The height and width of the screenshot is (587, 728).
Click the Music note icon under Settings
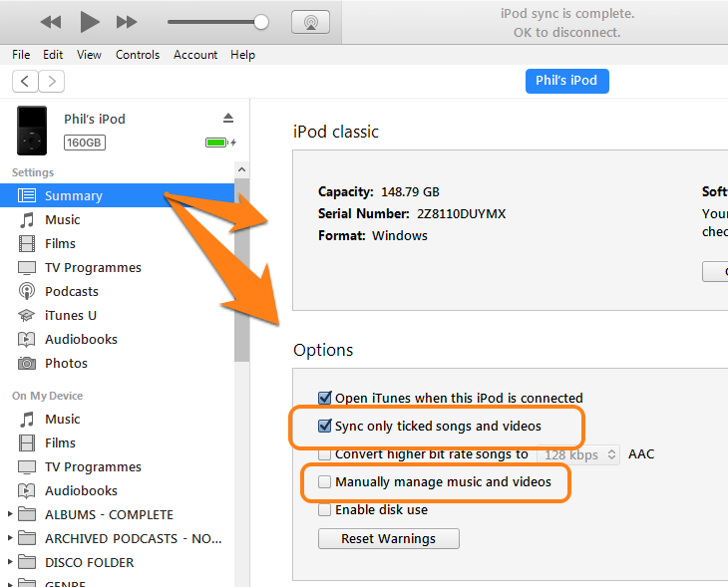[27, 219]
